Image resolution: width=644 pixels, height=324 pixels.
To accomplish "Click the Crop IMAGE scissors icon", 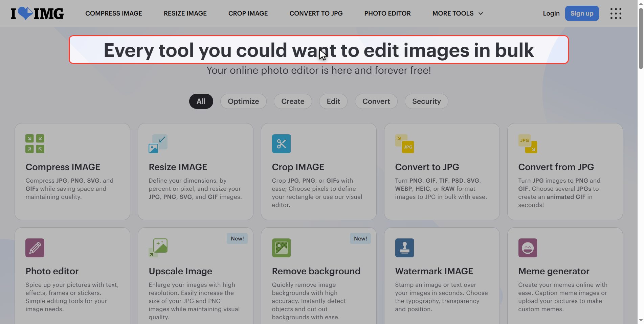I will (281, 144).
